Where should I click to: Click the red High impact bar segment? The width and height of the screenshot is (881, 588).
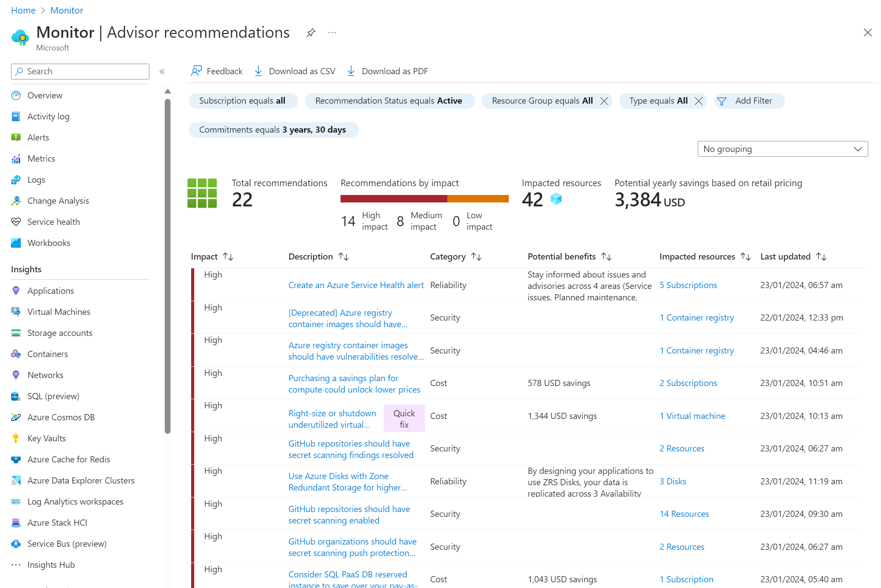[394, 199]
